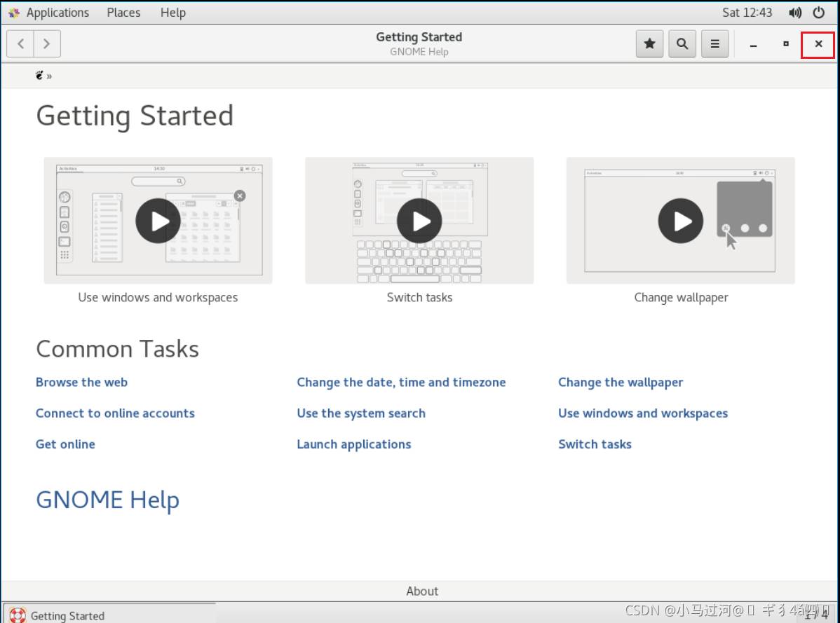Image resolution: width=840 pixels, height=623 pixels.
Task: Open the hamburger menu button
Action: (x=714, y=43)
